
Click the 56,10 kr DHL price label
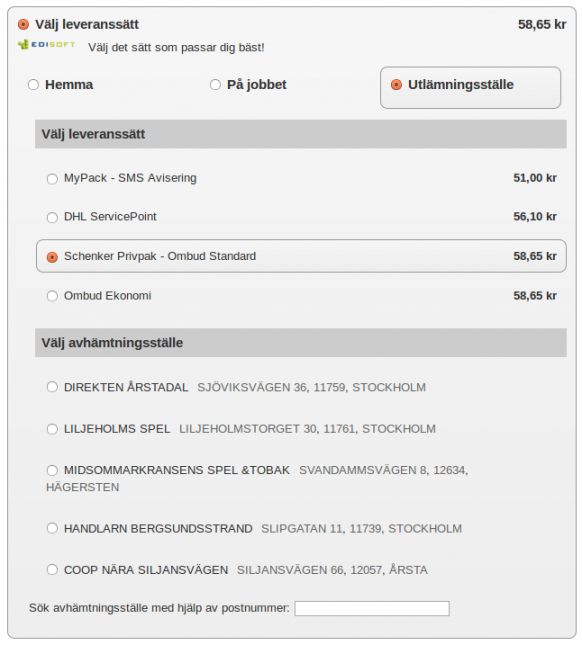[x=535, y=217]
